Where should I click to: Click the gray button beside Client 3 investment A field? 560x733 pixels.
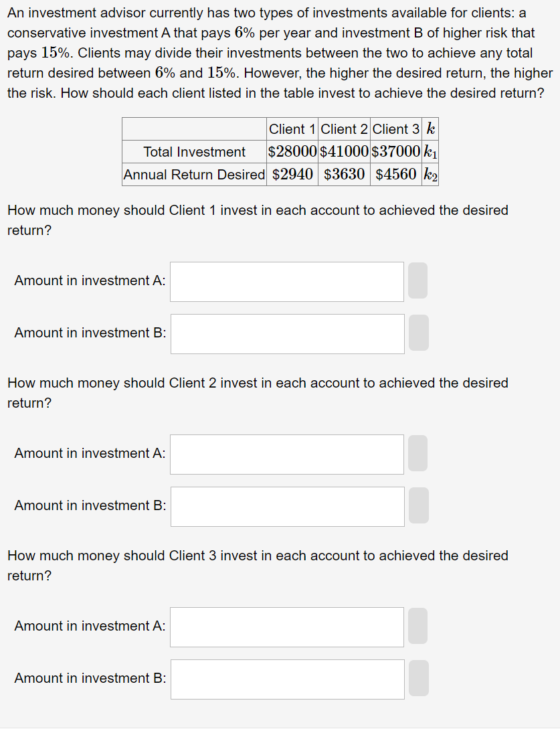(x=417, y=626)
